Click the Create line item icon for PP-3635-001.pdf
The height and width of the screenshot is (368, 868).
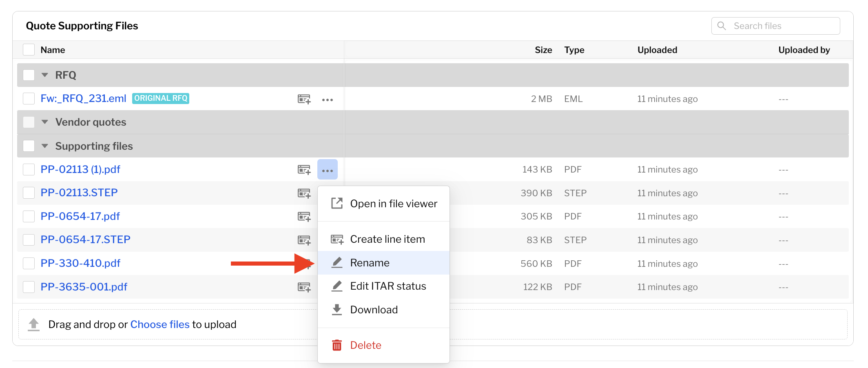click(304, 287)
